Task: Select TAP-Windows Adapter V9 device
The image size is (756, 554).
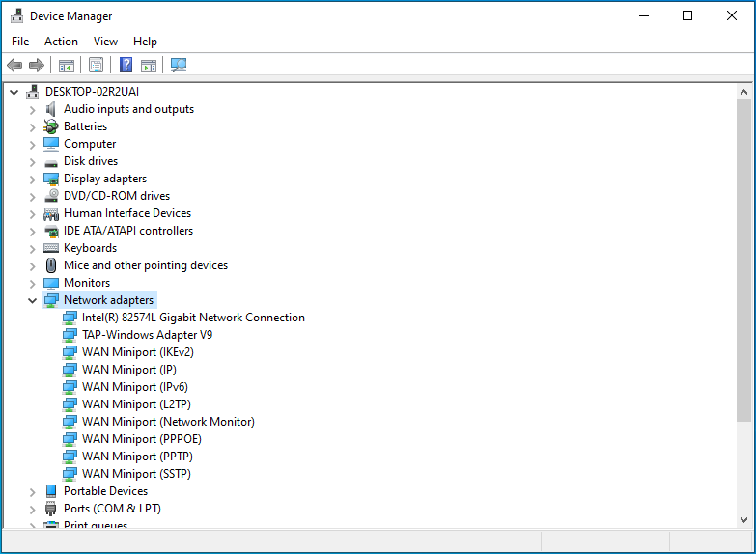Action: 147,335
